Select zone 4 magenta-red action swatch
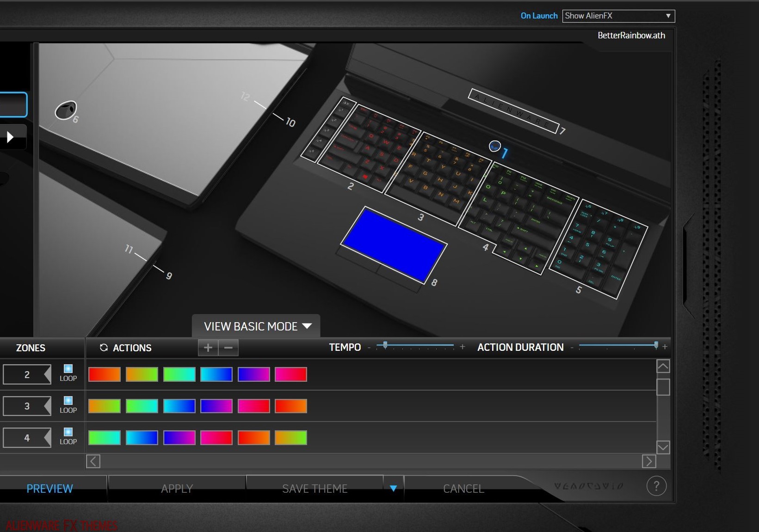The height and width of the screenshot is (532, 759). pyautogui.click(x=216, y=438)
